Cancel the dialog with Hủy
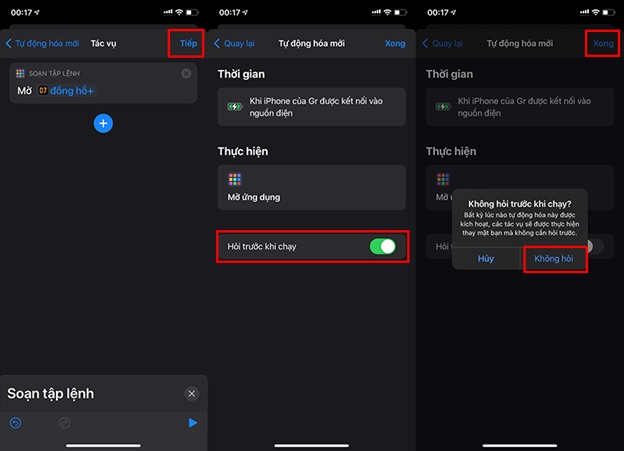The image size is (624, 451). (486, 258)
